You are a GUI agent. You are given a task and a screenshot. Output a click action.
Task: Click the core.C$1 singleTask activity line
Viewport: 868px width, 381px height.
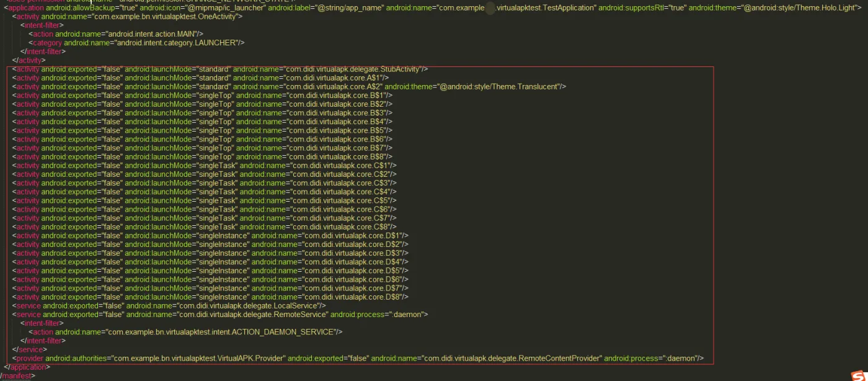click(204, 165)
